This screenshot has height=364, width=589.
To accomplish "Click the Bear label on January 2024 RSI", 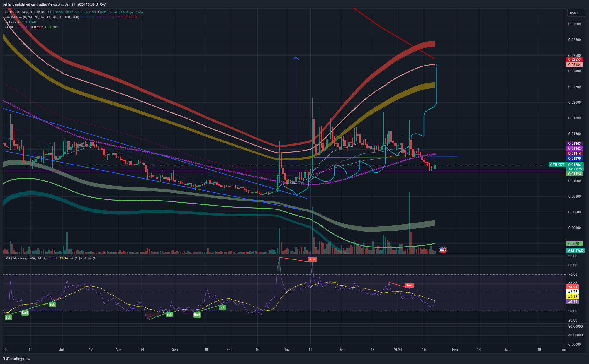I will (409, 285).
